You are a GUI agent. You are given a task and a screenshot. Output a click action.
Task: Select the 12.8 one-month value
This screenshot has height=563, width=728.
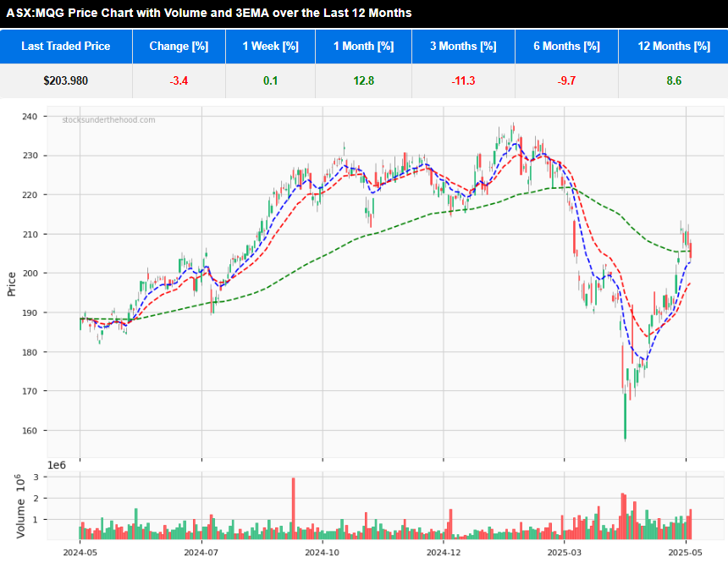click(x=363, y=80)
